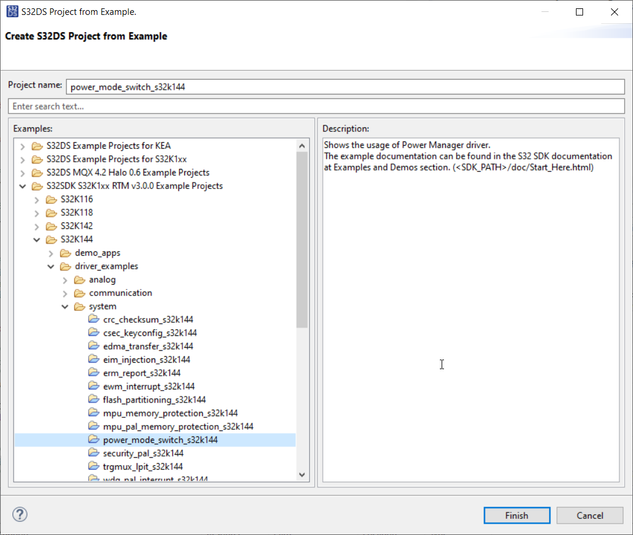This screenshot has width=633, height=535.
Task: Select the mpu_memory_protection_s32k144 project icon
Action: [x=94, y=413]
